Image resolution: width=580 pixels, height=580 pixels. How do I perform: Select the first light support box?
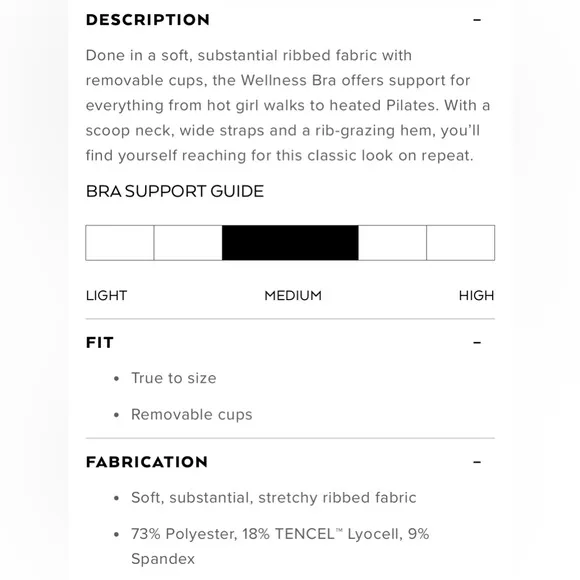point(120,243)
